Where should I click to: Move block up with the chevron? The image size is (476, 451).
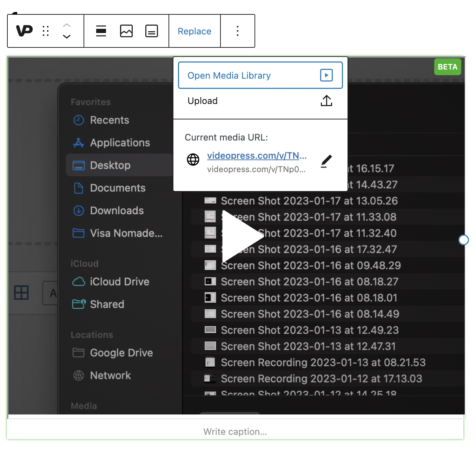click(x=67, y=25)
